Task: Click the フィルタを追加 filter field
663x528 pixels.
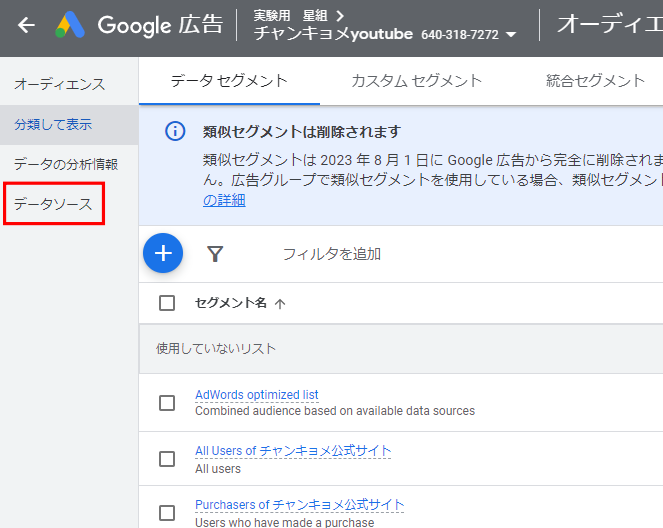Action: point(331,254)
